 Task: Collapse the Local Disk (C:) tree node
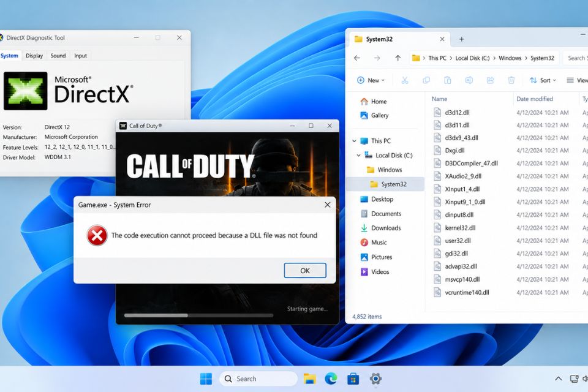click(358, 156)
